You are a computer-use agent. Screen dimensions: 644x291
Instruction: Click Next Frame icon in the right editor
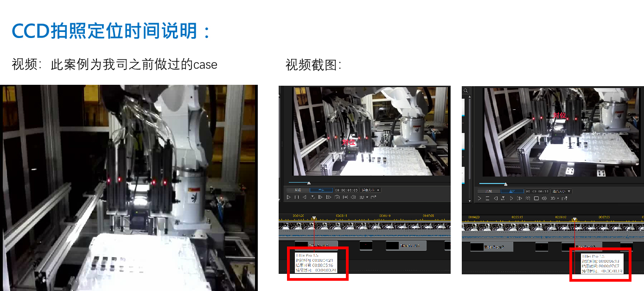511,198
